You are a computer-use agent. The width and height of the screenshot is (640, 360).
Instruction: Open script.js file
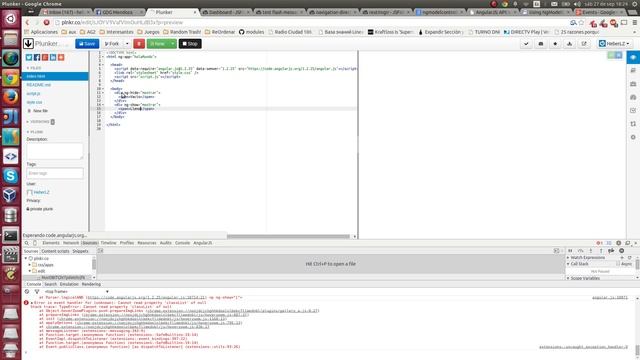coord(33,94)
